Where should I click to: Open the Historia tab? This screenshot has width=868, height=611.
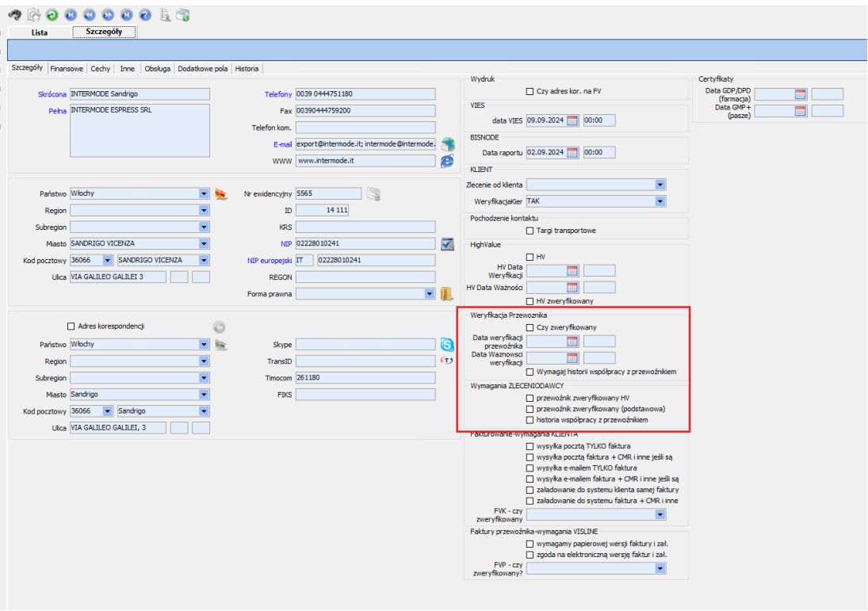coord(247,69)
